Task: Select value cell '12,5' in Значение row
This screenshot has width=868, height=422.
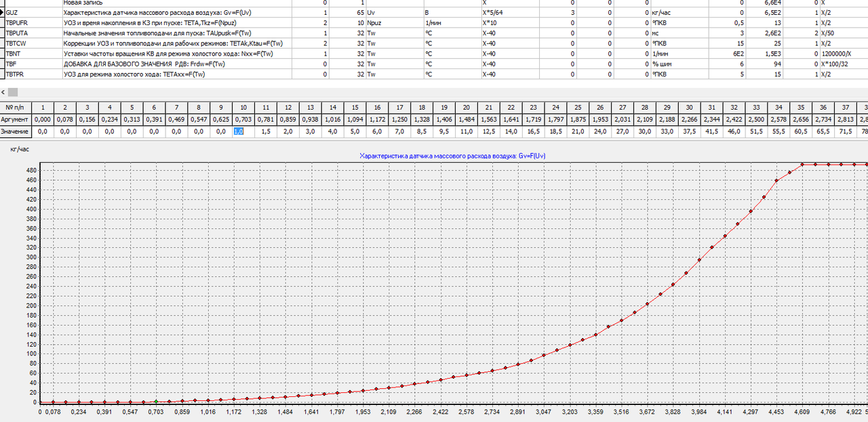Action: [x=489, y=131]
